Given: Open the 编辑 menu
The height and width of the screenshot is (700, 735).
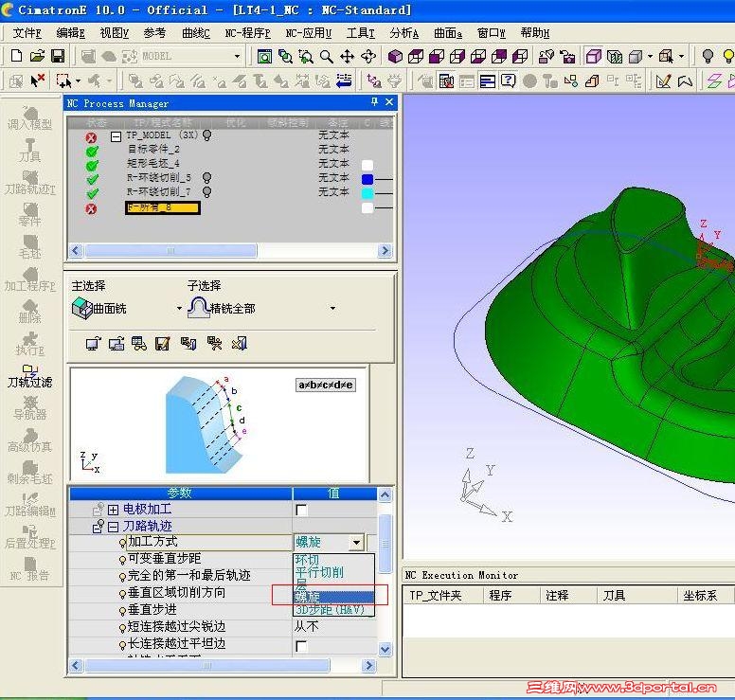Looking at the screenshot, I should (x=70, y=33).
